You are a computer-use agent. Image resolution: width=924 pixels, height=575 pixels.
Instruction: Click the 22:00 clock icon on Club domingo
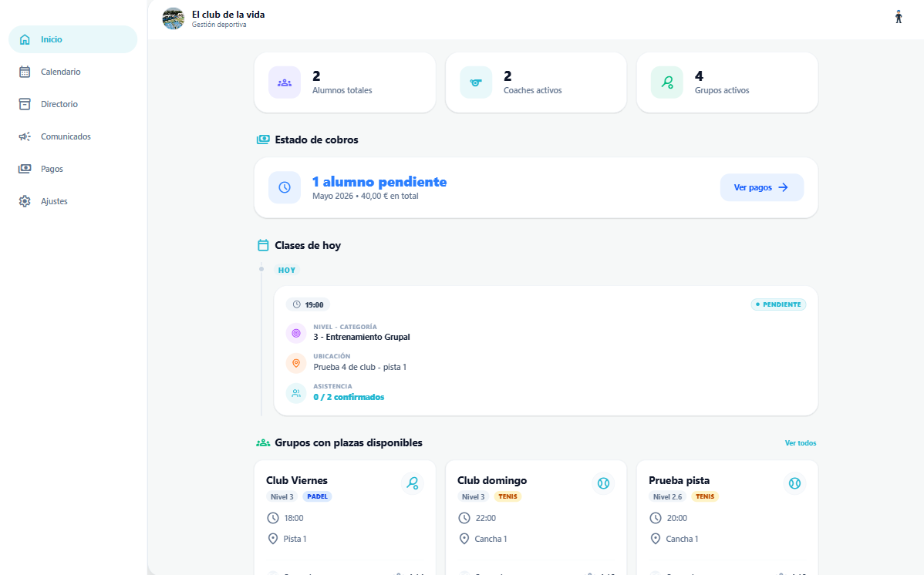tap(464, 518)
